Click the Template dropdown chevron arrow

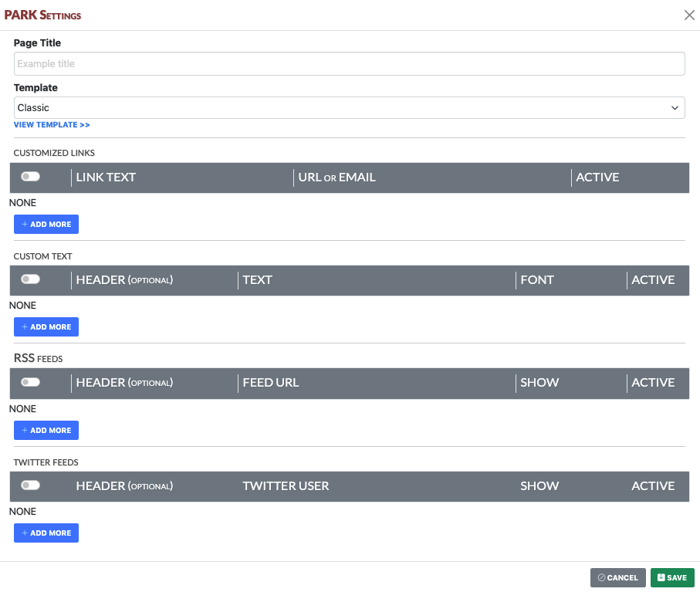pos(674,108)
